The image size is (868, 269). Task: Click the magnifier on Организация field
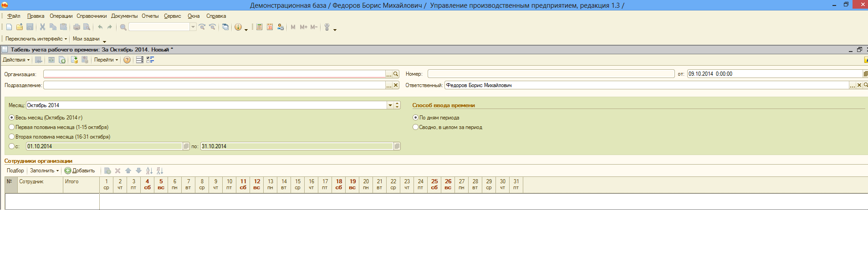coord(396,74)
